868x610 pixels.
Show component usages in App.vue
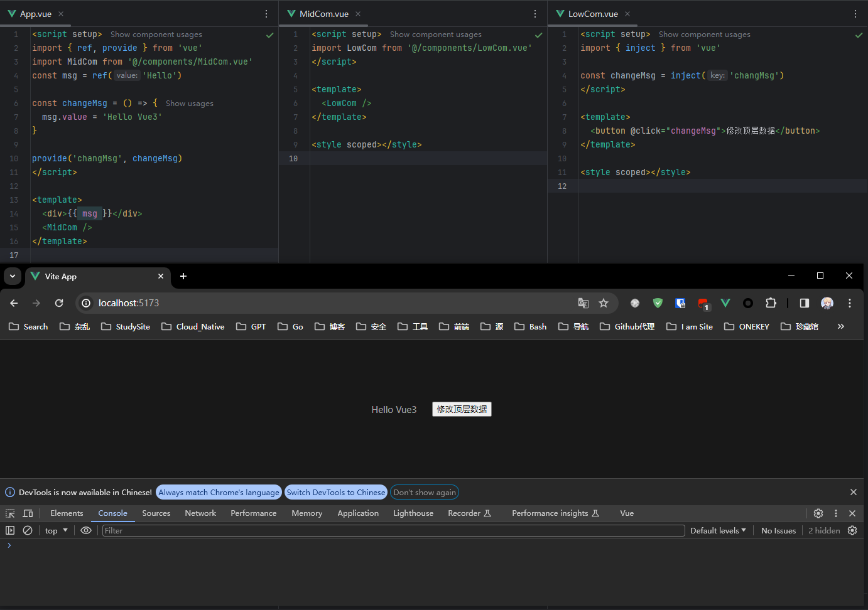(x=156, y=35)
